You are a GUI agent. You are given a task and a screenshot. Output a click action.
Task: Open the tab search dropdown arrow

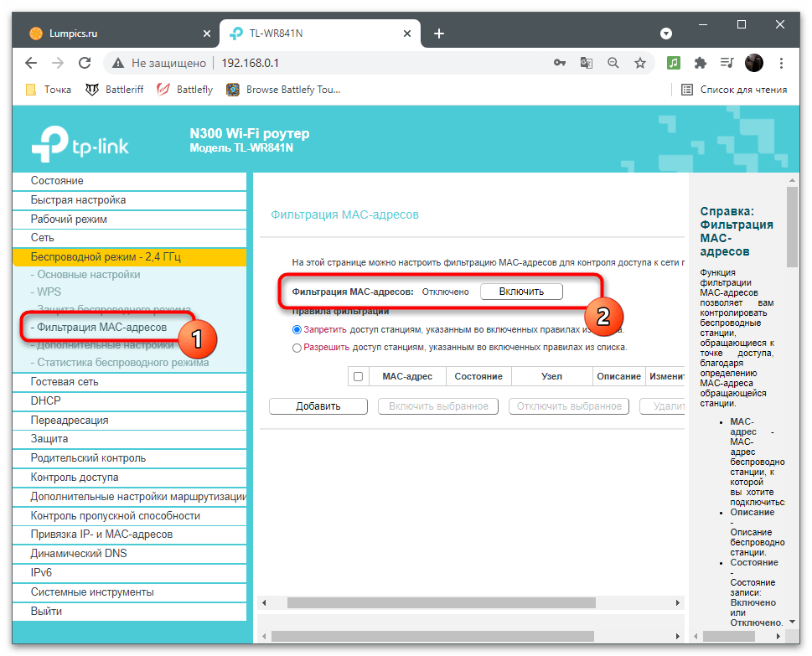click(666, 34)
